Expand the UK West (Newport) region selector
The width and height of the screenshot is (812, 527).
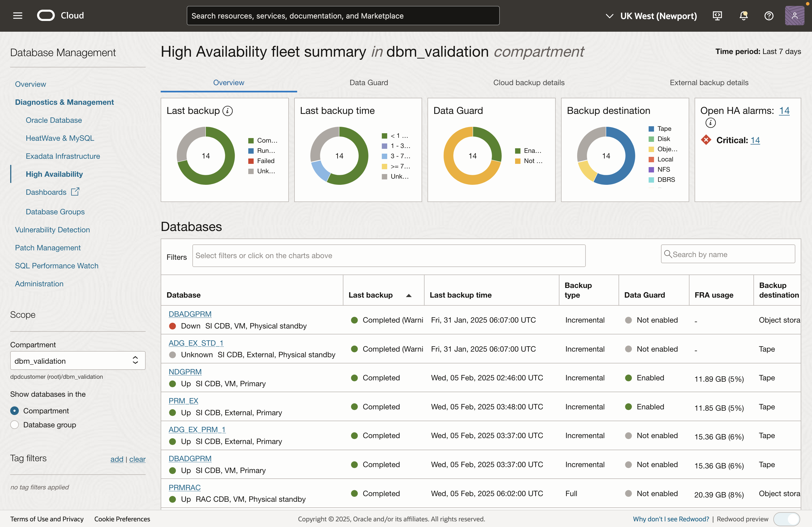651,16
